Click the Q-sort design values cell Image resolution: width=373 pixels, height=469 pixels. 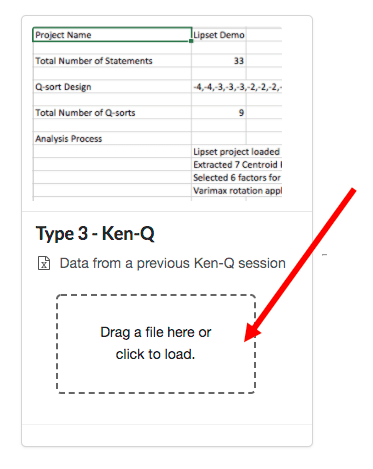237,87
